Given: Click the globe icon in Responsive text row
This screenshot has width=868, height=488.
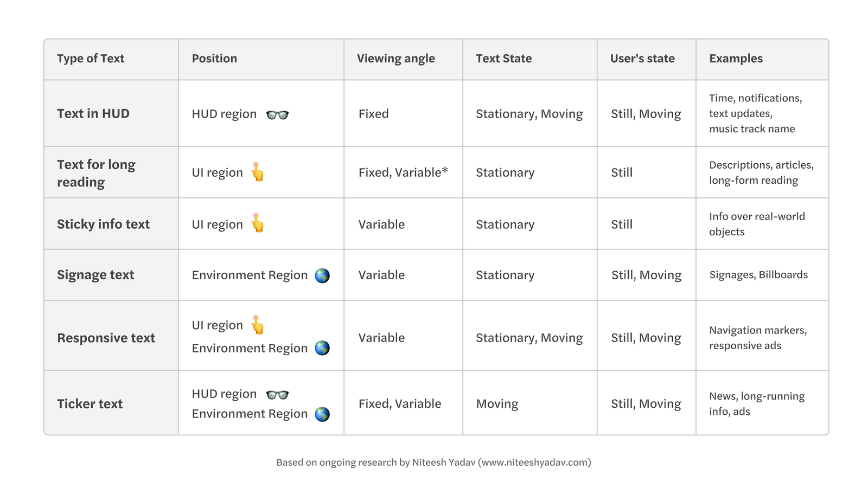Looking at the screenshot, I should pyautogui.click(x=322, y=348).
